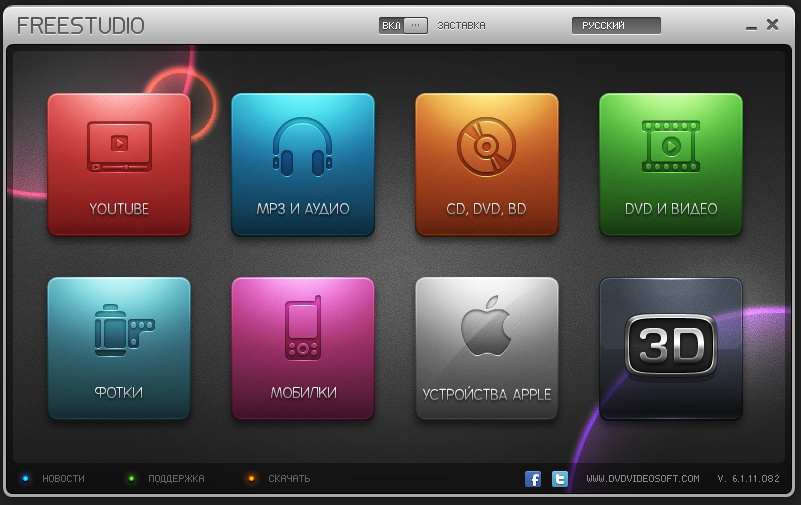This screenshot has width=801, height=505.
Task: Click the Скачать link
Action: coord(289,478)
